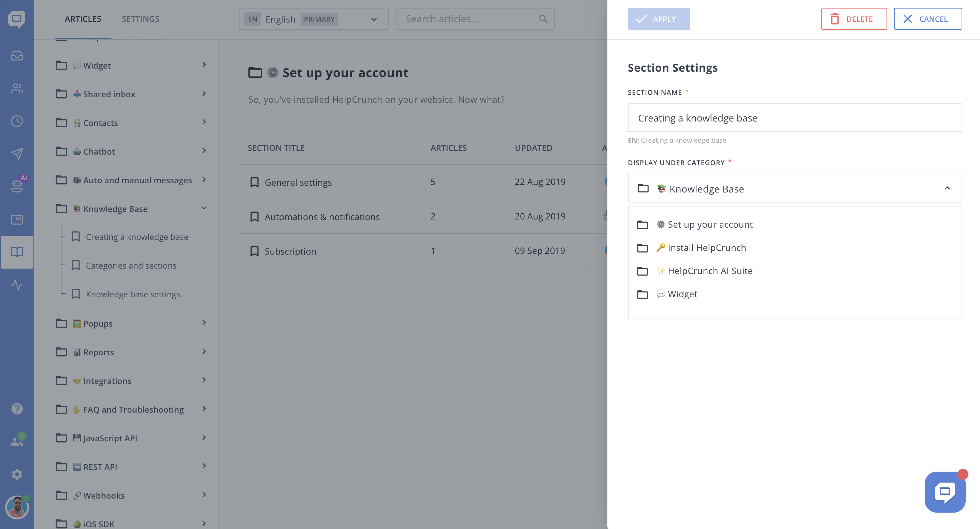
Task: Select Categories and sections tree item
Action: (131, 266)
